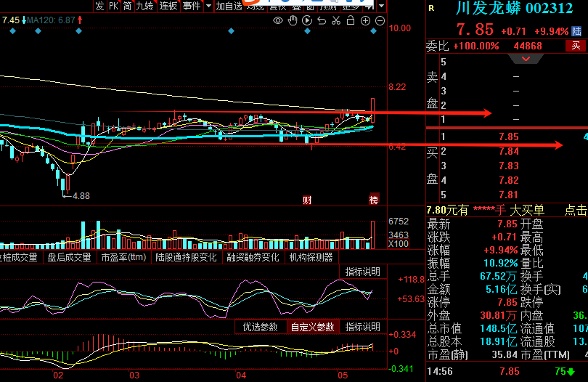The width and height of the screenshot is (588, 382).
Task: Click the blue 陆 badge next to +9.94%
Action: pos(576,31)
